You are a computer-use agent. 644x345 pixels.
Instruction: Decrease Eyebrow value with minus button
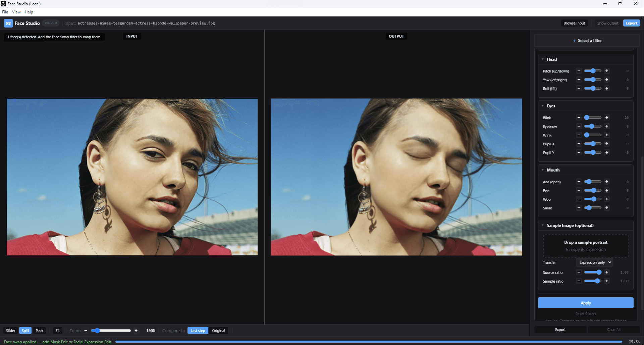(x=579, y=126)
